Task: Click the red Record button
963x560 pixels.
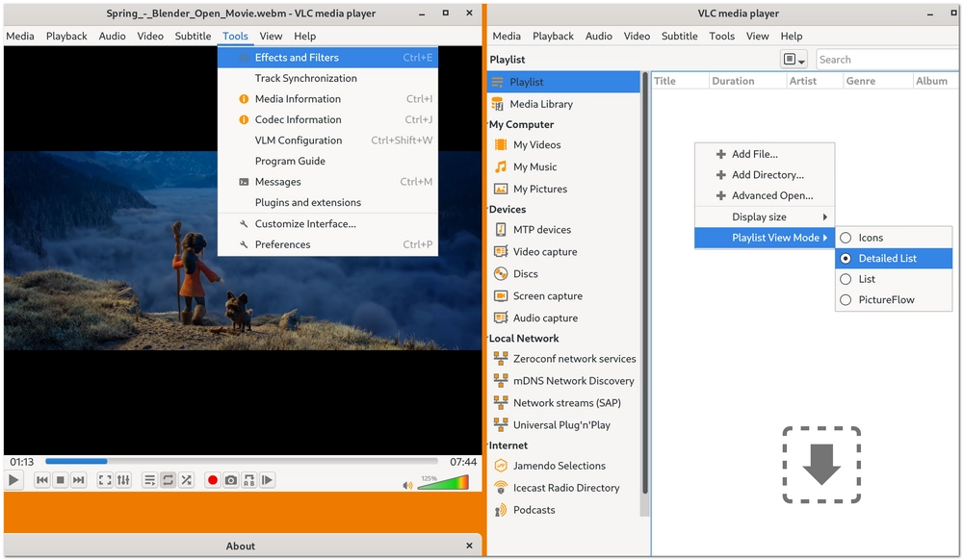Action: click(x=213, y=480)
